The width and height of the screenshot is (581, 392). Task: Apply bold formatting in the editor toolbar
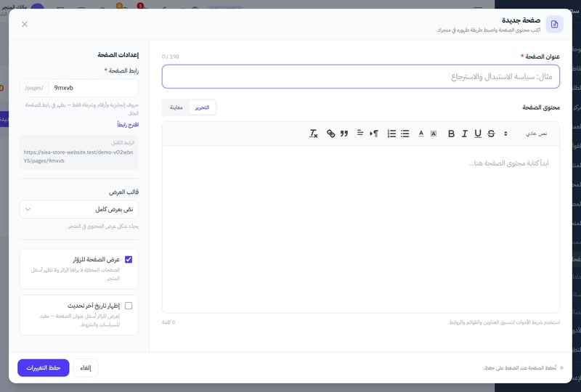click(451, 134)
